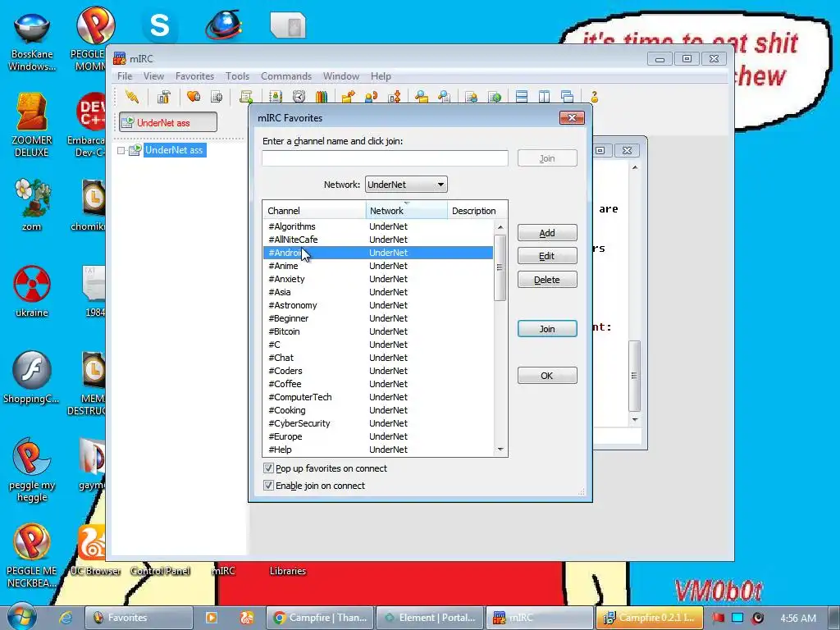Image resolution: width=840 pixels, height=630 pixels.
Task: Click the About mIRC question icon
Action: [594, 97]
